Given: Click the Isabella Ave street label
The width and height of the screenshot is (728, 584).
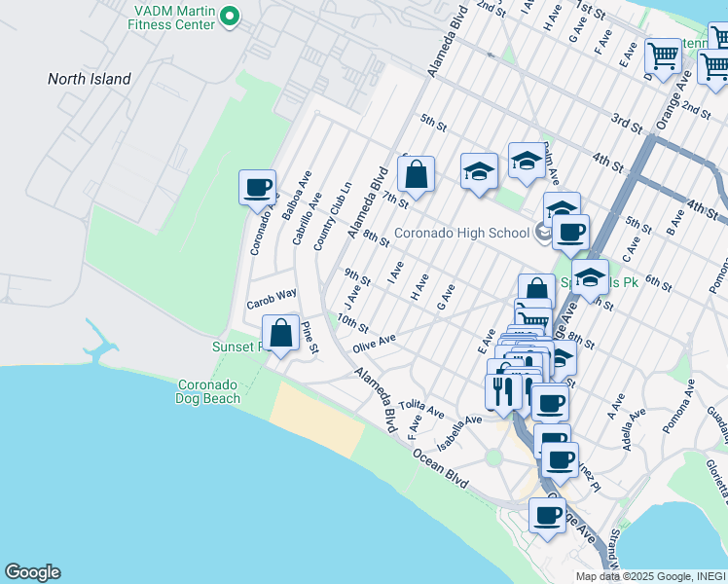Looking at the screenshot, I should pos(459,433).
